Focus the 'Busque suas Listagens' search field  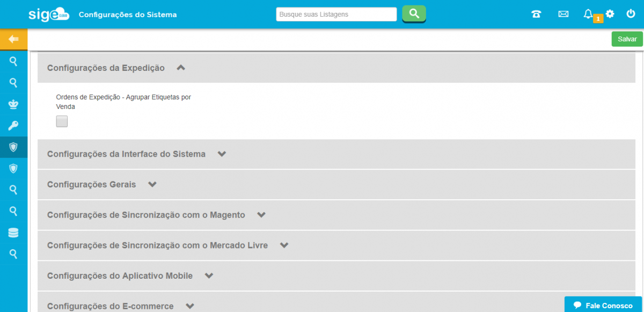tap(336, 14)
